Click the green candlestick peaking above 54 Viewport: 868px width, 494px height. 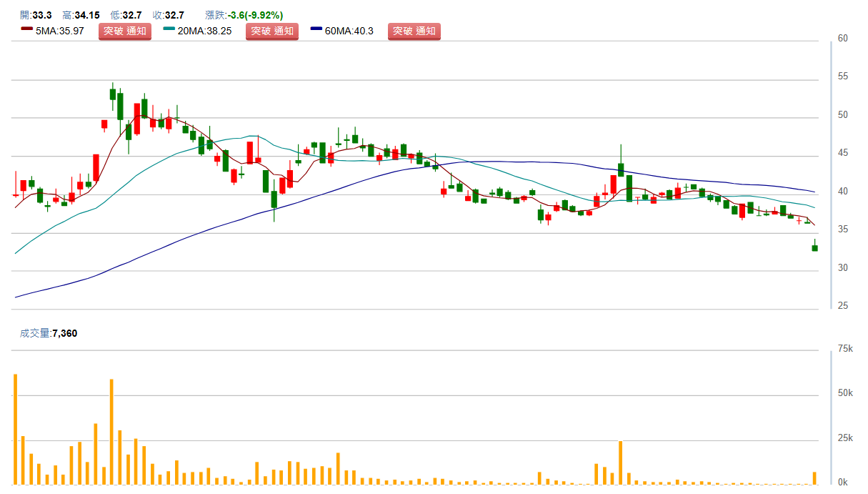[112, 94]
